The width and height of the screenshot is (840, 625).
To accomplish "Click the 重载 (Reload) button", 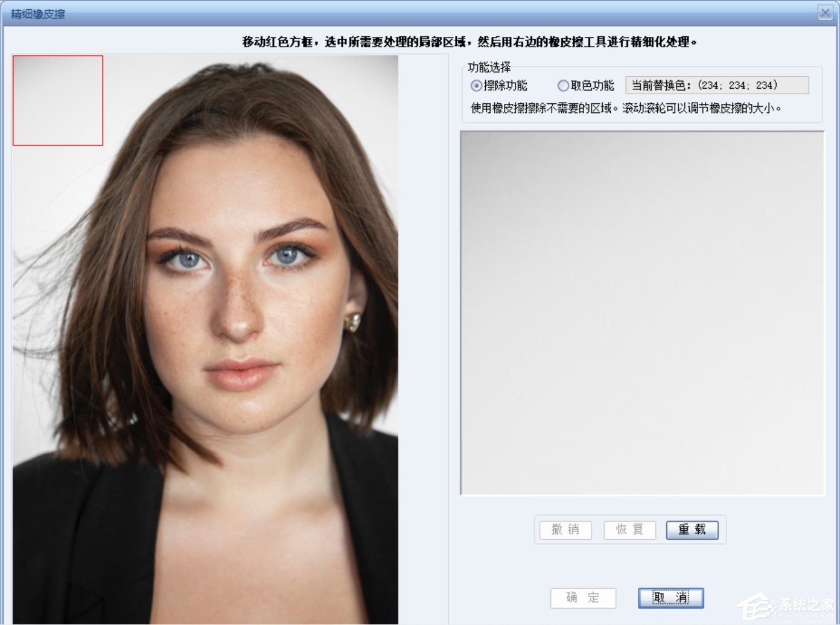I will (692, 530).
